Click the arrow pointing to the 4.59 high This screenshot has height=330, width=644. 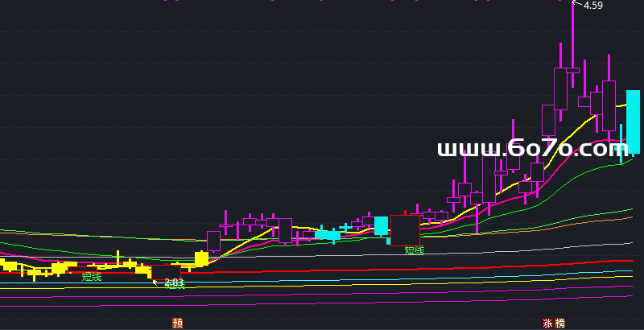point(575,4)
